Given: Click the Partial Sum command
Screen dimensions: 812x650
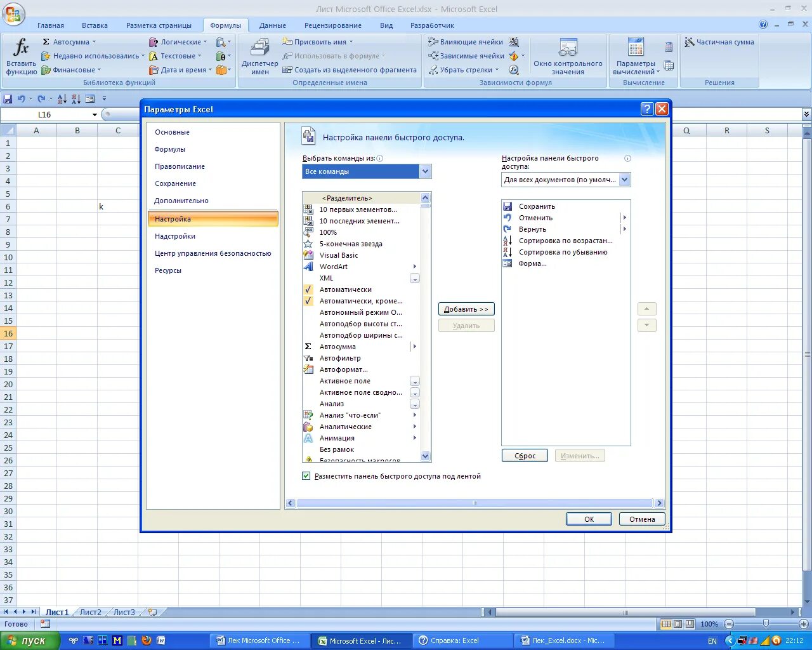Looking at the screenshot, I should 719,42.
